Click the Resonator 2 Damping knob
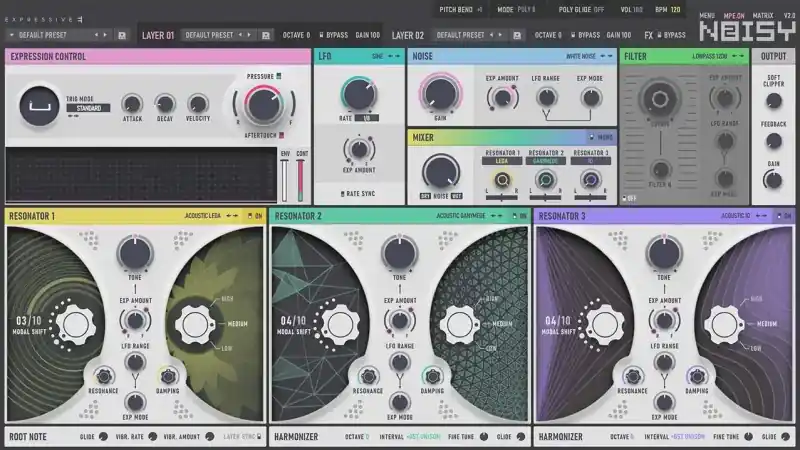This screenshot has width=800, height=450. (433, 377)
